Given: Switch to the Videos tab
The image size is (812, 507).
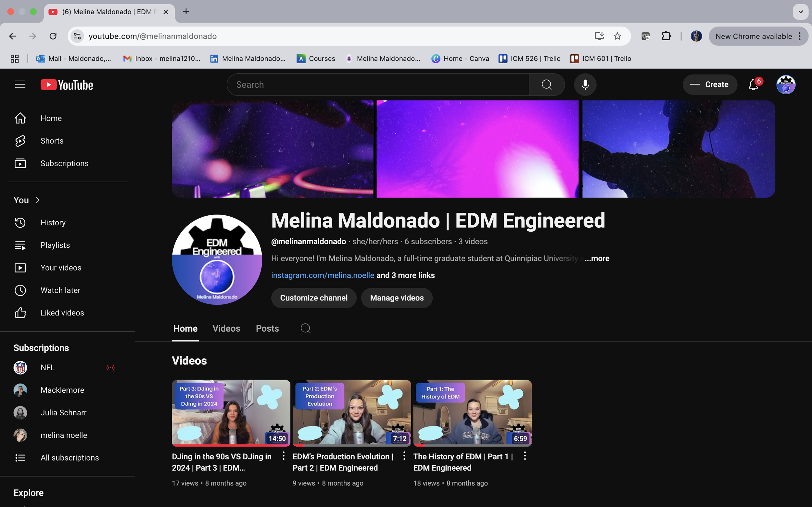Looking at the screenshot, I should pyautogui.click(x=226, y=328).
